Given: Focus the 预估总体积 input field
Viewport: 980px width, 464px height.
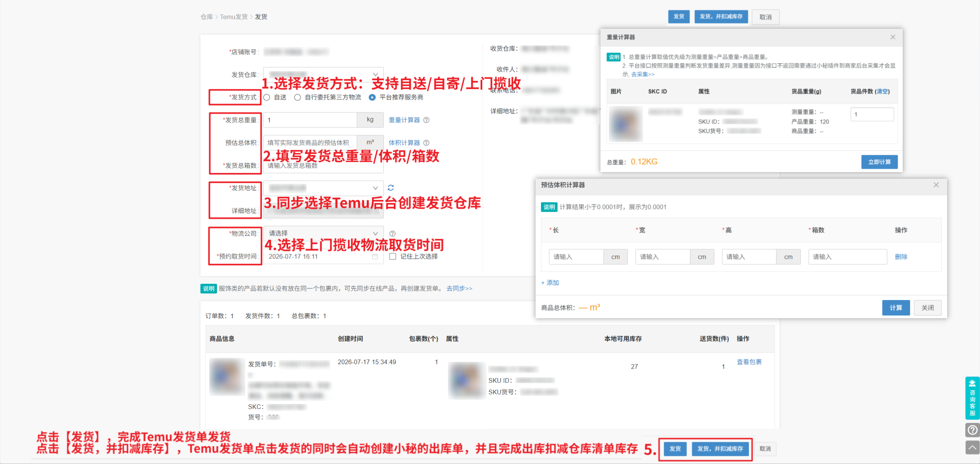Looking at the screenshot, I should (310, 142).
